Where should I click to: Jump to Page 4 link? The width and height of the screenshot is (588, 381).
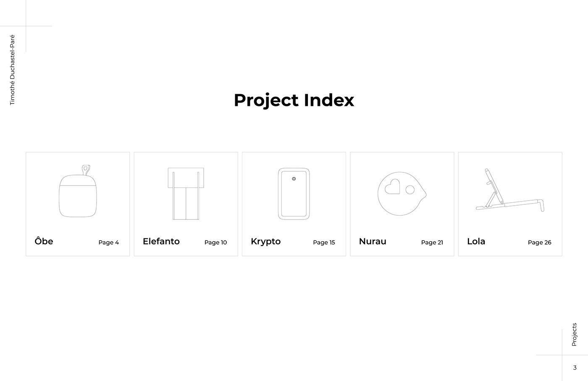point(109,242)
